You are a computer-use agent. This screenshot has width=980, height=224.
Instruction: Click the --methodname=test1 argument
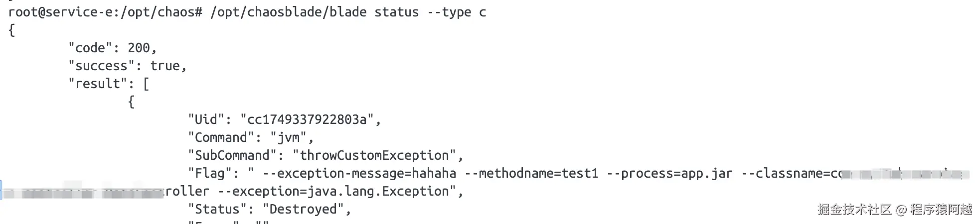click(531, 173)
